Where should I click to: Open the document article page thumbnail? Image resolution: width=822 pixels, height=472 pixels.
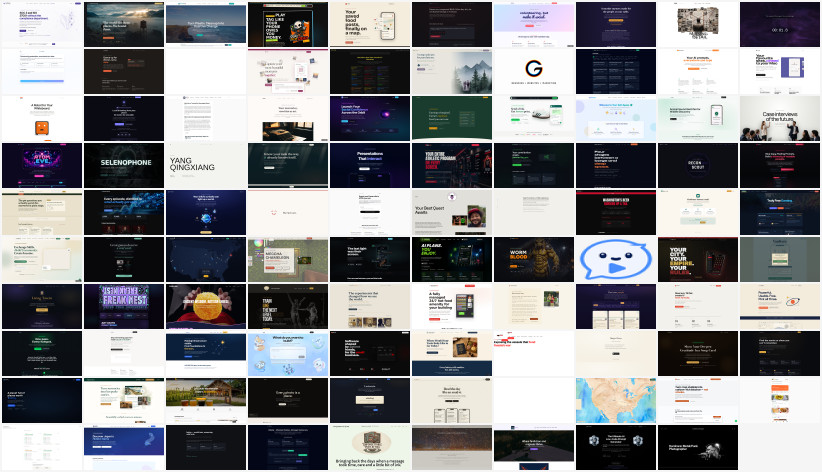pyautogui.click(x=206, y=119)
